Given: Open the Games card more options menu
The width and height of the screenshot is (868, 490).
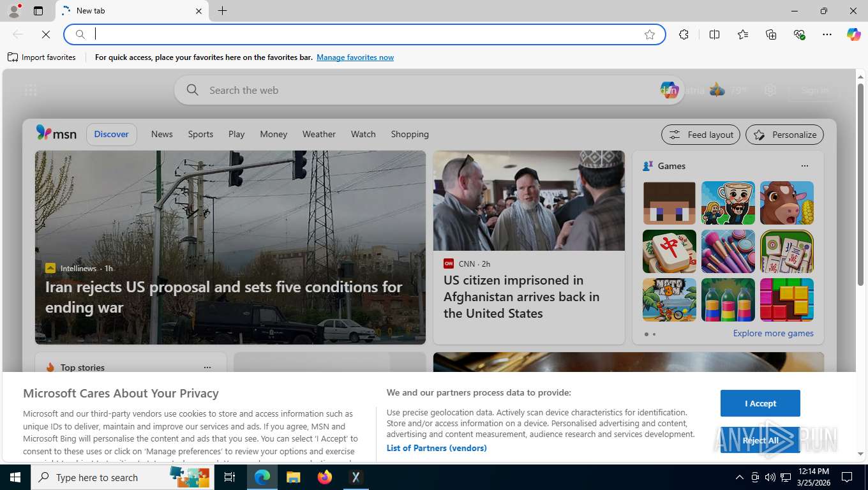Looking at the screenshot, I should pos(804,166).
